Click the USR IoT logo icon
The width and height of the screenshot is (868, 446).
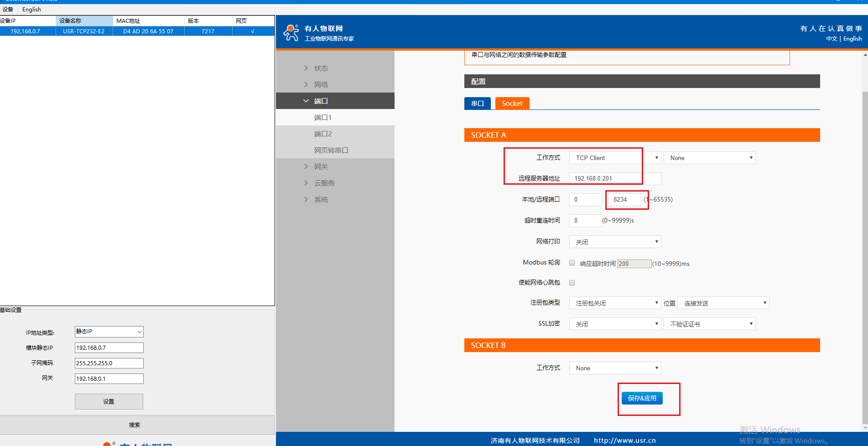pyautogui.click(x=291, y=33)
